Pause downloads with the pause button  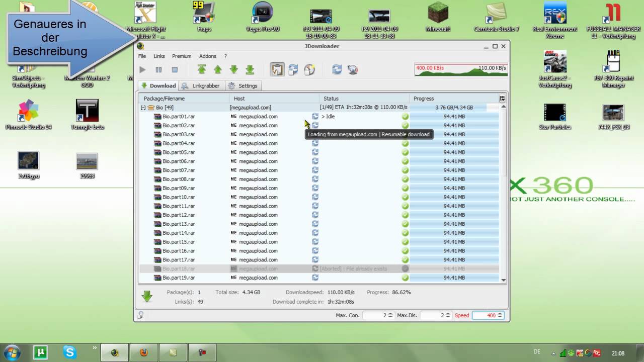pyautogui.click(x=158, y=70)
